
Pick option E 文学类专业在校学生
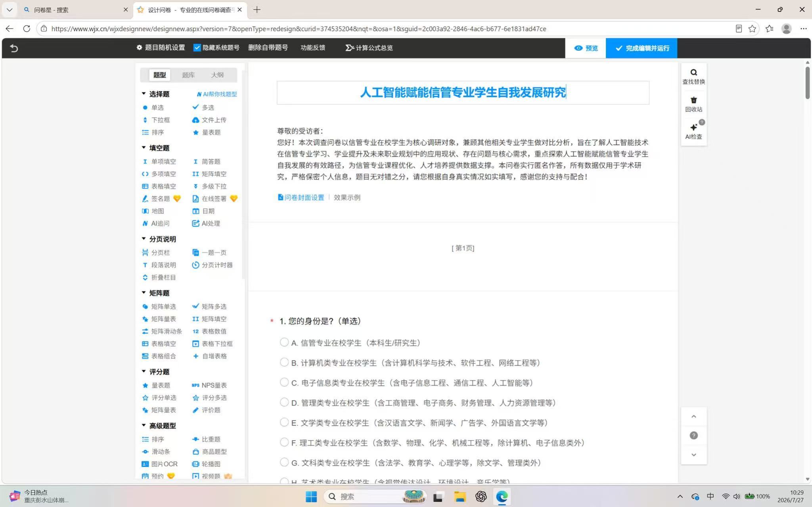(284, 422)
